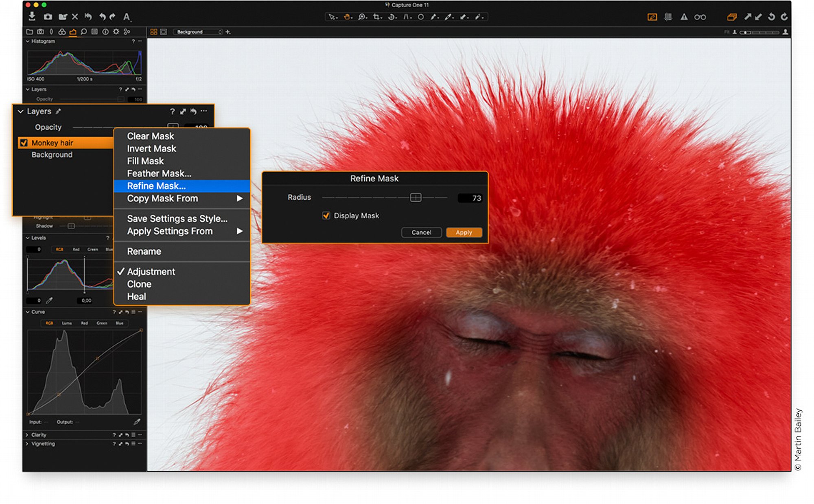Select the Heal layer type option
Viewport: 814px width, 504px height.
click(136, 297)
